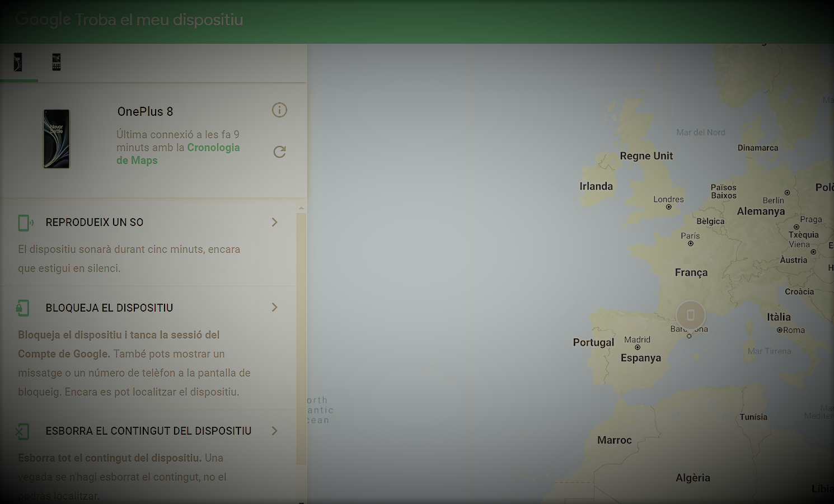Click the scrollbar up arrow

pyautogui.click(x=301, y=208)
